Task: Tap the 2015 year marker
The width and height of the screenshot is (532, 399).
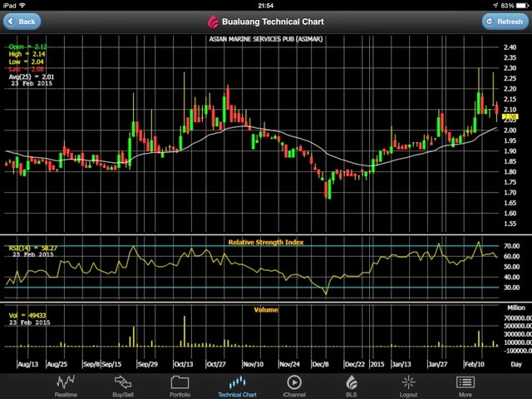Action: pos(377,364)
